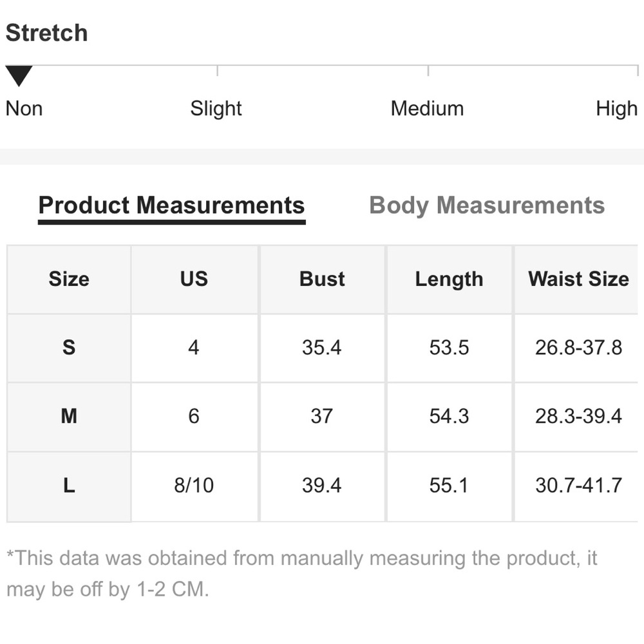The height and width of the screenshot is (644, 644).
Task: Click the 8/10 US size cell
Action: (x=194, y=486)
